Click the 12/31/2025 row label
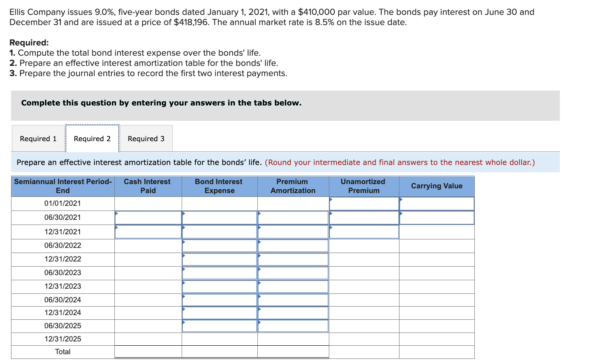Screen dimensions: 599x364 [63, 339]
